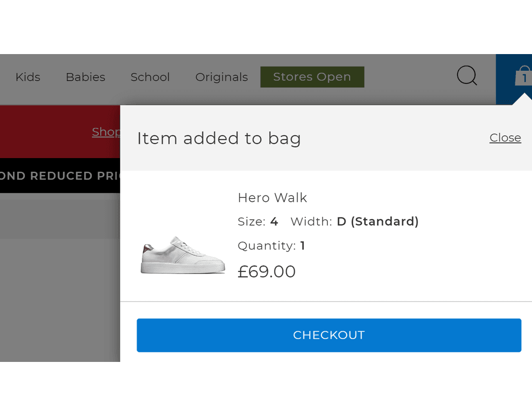Click the Quantity 1 label
Viewport: 532px width, 416px height.
[271, 245]
